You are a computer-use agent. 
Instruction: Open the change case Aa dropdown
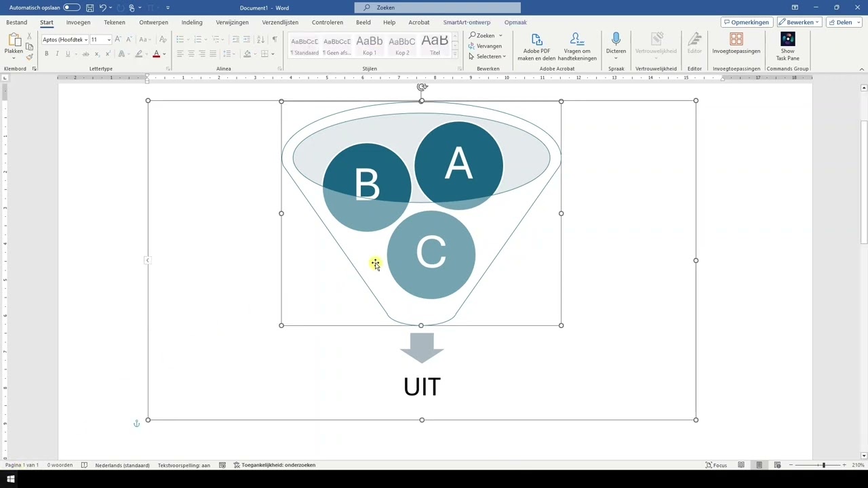tap(144, 39)
